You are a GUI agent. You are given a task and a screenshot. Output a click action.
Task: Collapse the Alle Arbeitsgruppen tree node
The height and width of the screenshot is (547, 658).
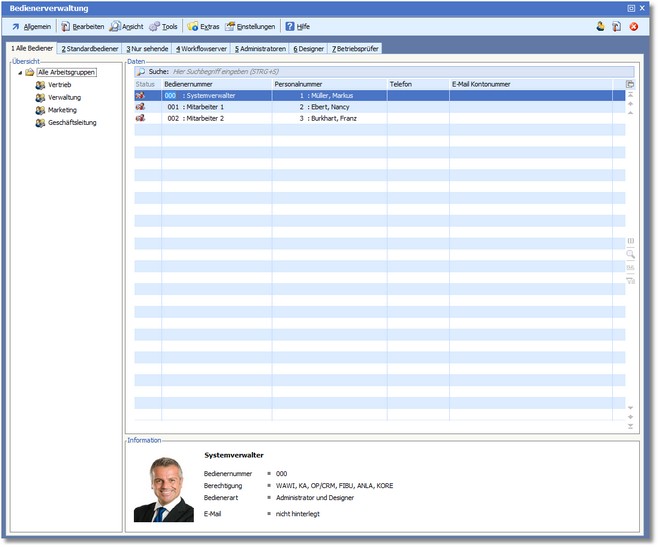point(20,72)
